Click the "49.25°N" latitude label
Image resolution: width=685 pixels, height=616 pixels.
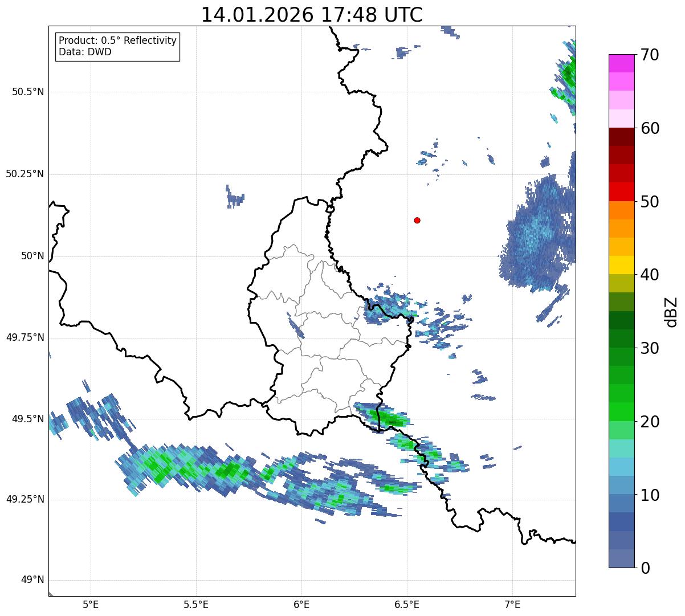point(25,500)
